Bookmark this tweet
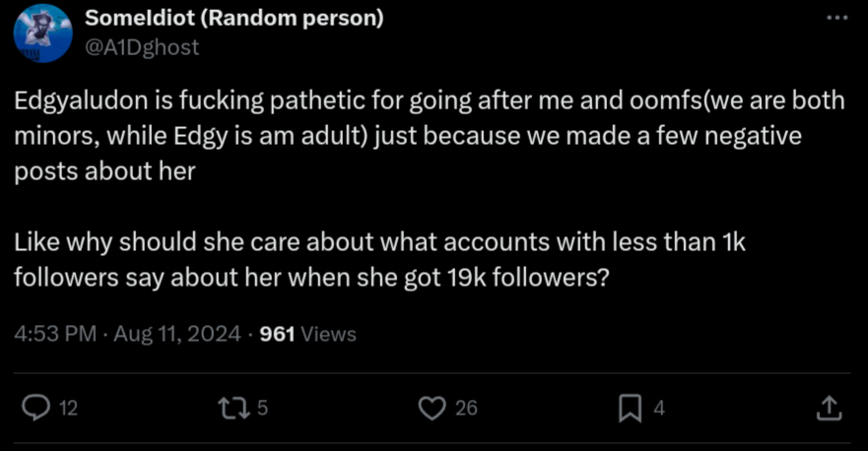Viewport: 868px width, 451px height. tap(630, 407)
